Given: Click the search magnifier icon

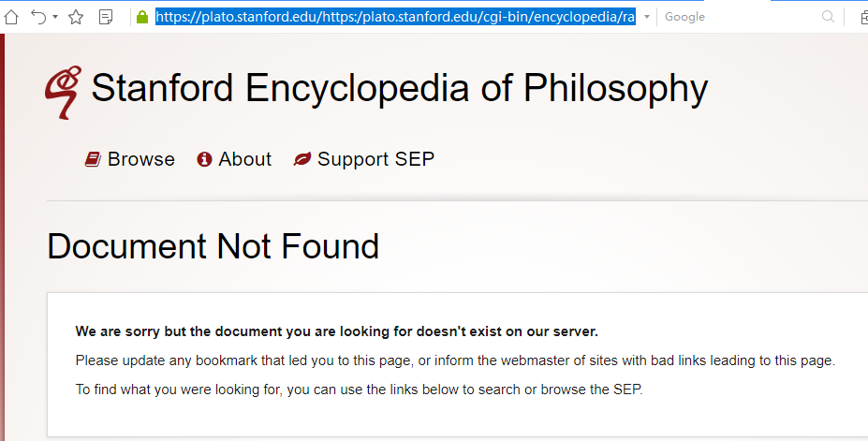Looking at the screenshot, I should 828,17.
